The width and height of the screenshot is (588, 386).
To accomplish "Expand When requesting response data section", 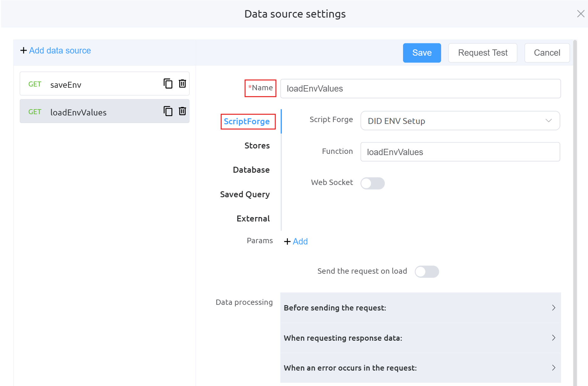I will pos(420,338).
